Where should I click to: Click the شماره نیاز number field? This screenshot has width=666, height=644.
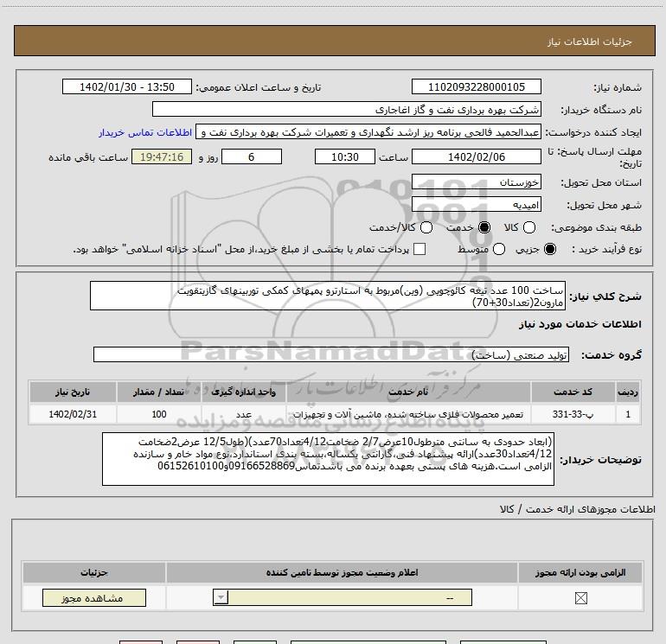(476, 86)
